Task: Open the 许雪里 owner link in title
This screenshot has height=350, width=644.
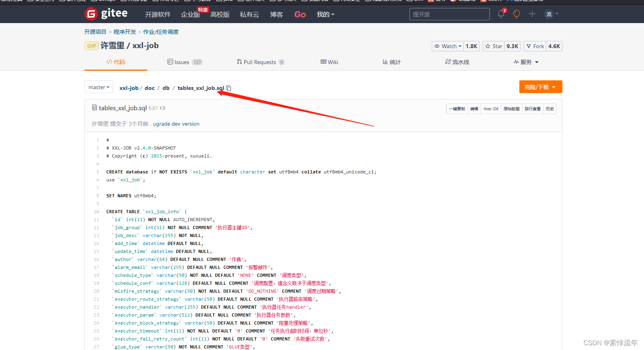Action: point(112,46)
